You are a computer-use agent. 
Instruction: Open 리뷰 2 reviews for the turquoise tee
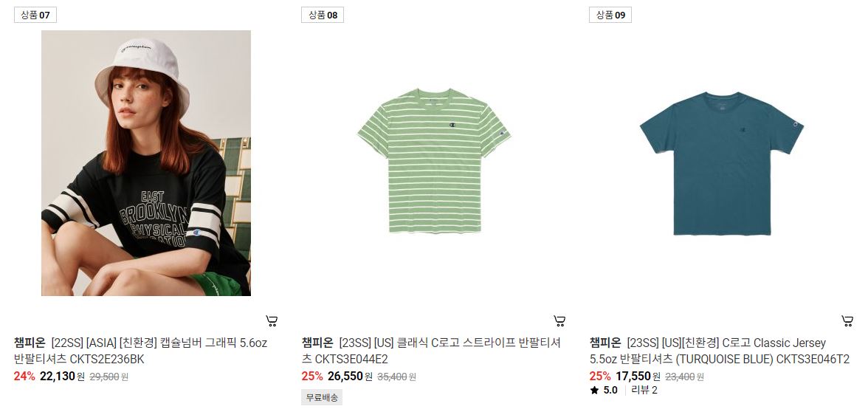pos(644,390)
